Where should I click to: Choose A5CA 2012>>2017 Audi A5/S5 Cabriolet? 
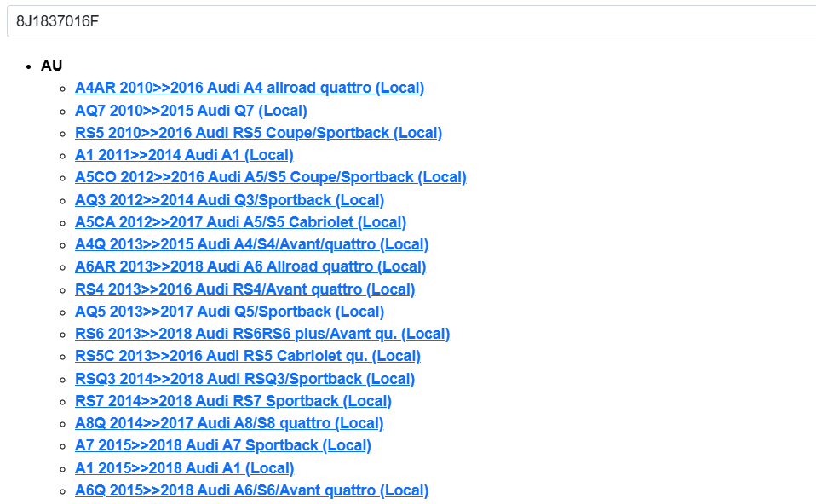[x=240, y=222]
